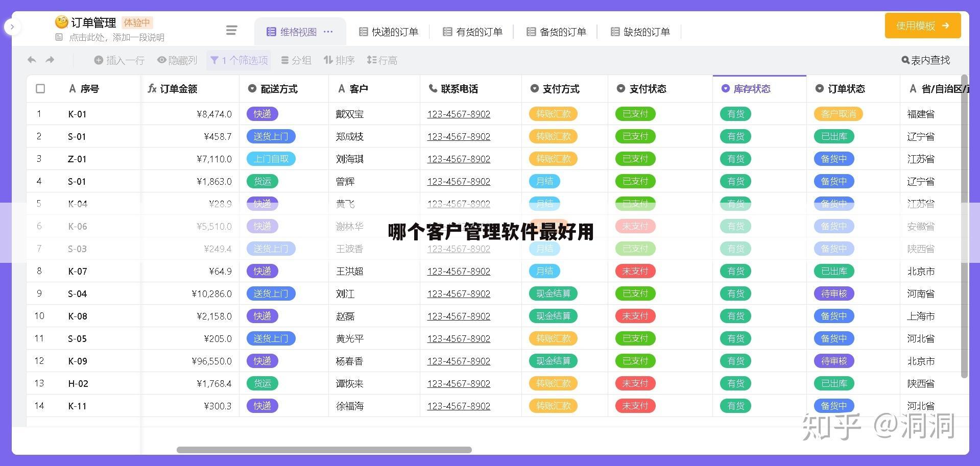Viewport: 980px width, 466px height.
Task: Click the 货运 tag in row 4
Action: click(x=262, y=181)
